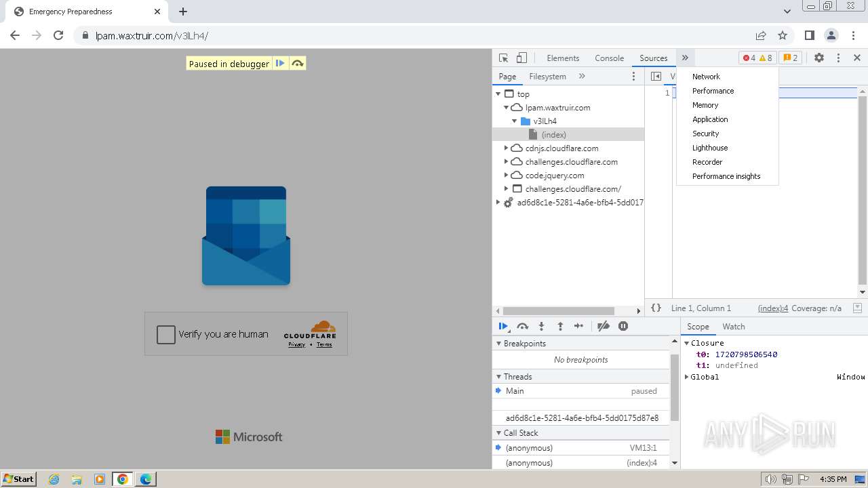Collapse the Closure scope
The height and width of the screenshot is (488, 868).
click(686, 343)
